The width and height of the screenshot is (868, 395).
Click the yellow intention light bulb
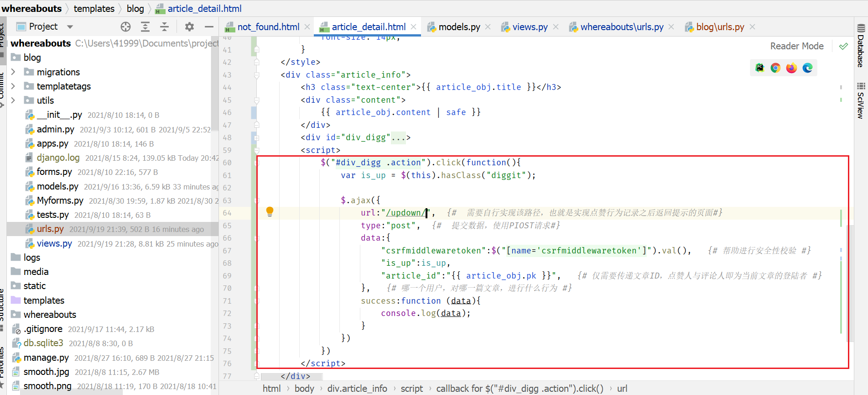[x=270, y=211]
